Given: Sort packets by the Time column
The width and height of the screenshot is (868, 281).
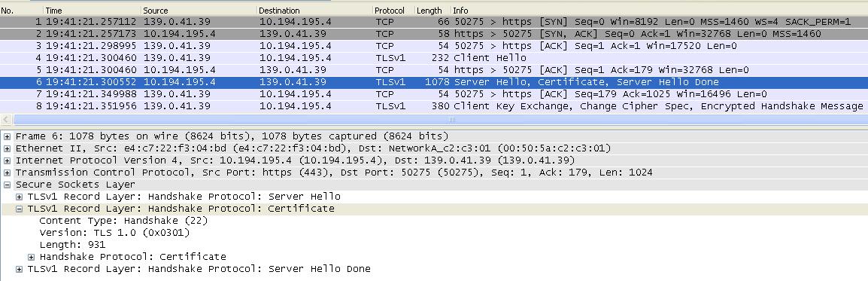Looking at the screenshot, I should pos(92,11).
